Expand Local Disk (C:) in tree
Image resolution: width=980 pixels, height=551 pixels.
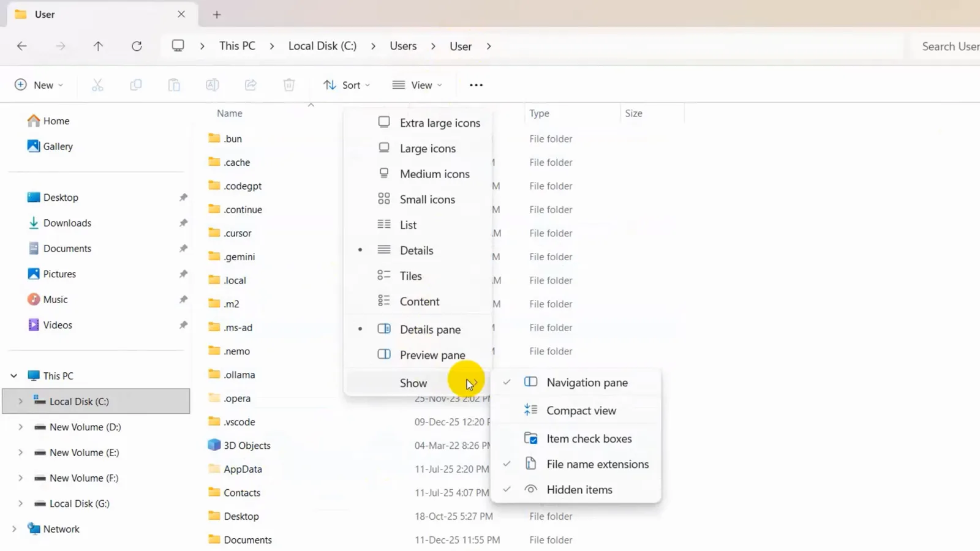(x=21, y=402)
